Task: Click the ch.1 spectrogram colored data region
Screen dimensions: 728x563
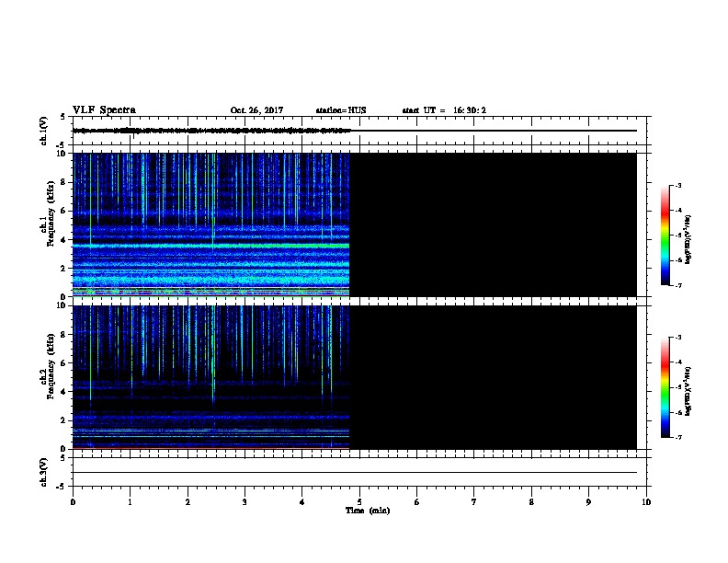Action: pyautogui.click(x=210, y=224)
